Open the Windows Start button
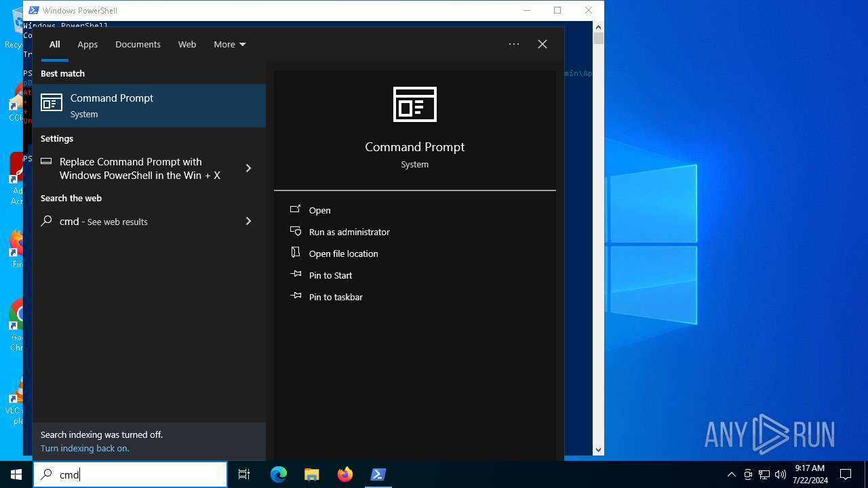Viewport: 868px width, 488px height. [16, 474]
